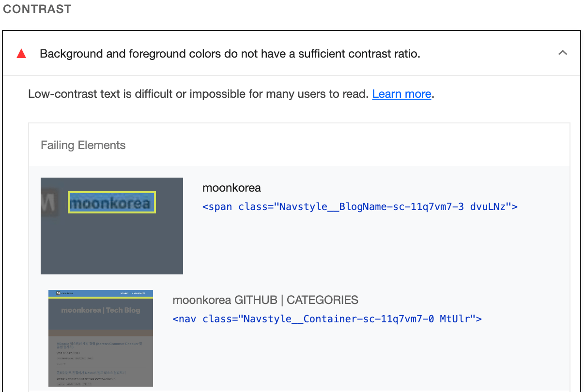The image size is (585, 392).
Task: Click "moonkorea | Tech Blog" heading in page thumbnail
Action: click(101, 310)
